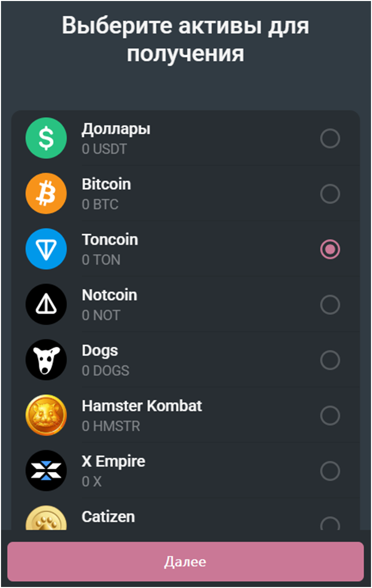Viewport: 372px width, 588px height.
Task: Click the Catizen asset name
Action: coord(108,517)
